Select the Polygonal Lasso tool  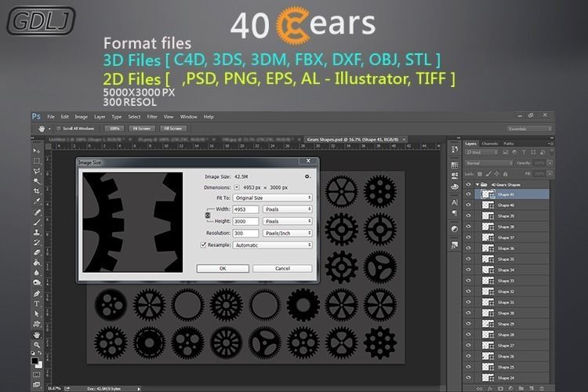pyautogui.click(x=37, y=171)
